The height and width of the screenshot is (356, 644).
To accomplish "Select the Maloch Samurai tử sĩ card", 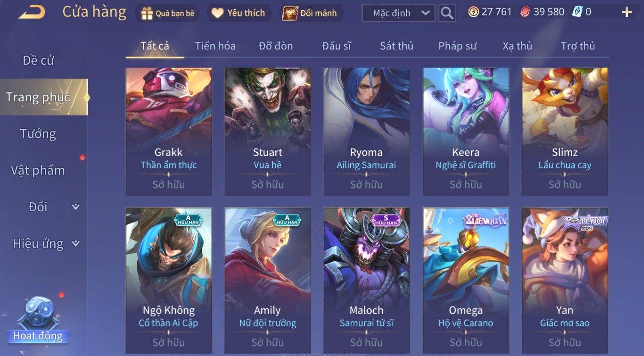I will click(366, 281).
